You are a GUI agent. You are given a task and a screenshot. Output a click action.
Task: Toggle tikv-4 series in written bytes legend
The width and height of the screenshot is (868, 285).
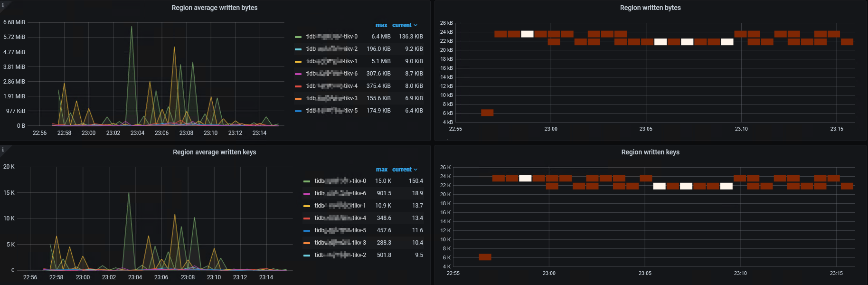pyautogui.click(x=331, y=86)
